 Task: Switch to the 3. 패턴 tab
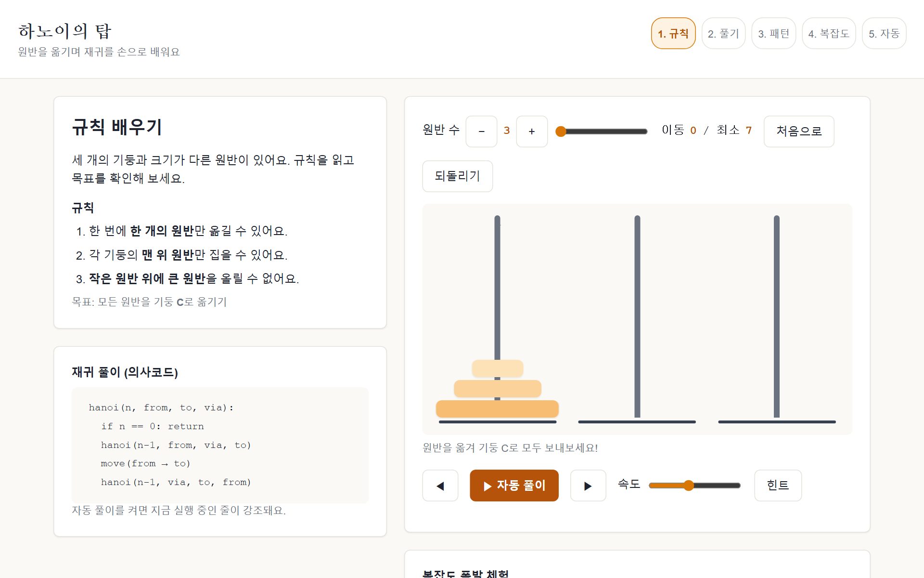click(773, 33)
